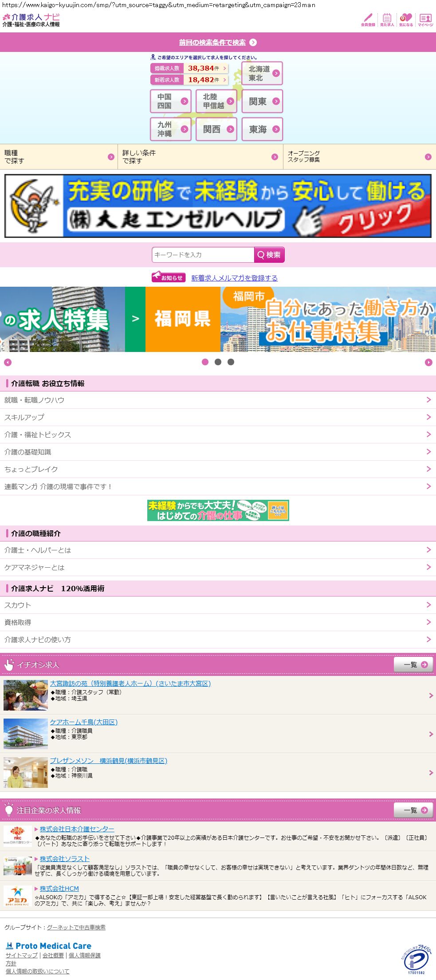
Task: Open 株式会社日本介護センター company link
Action: [x=77, y=829]
